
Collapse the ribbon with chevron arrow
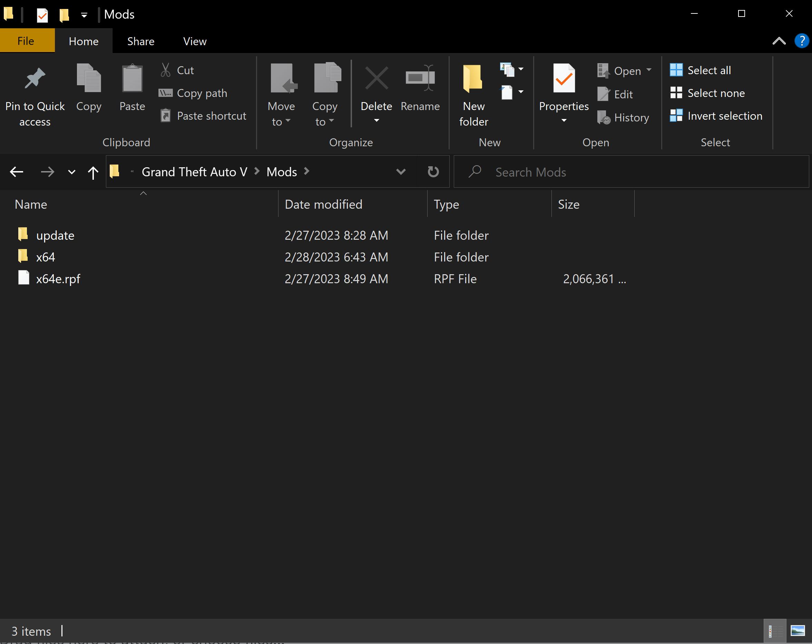[x=779, y=41]
